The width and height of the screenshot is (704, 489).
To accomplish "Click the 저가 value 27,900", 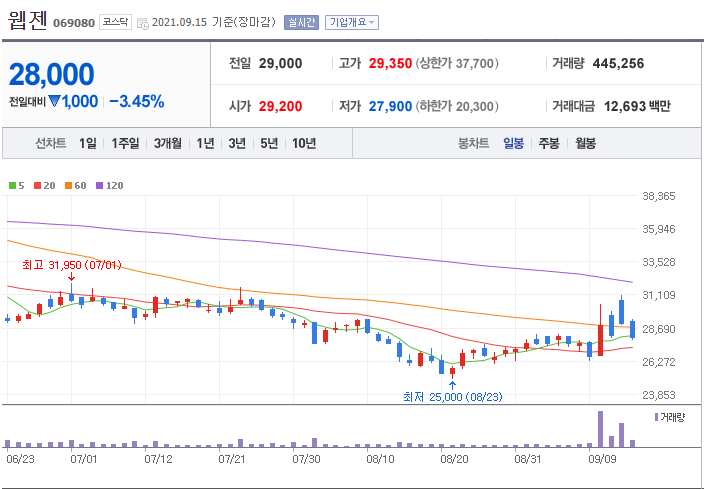I will (x=390, y=107).
